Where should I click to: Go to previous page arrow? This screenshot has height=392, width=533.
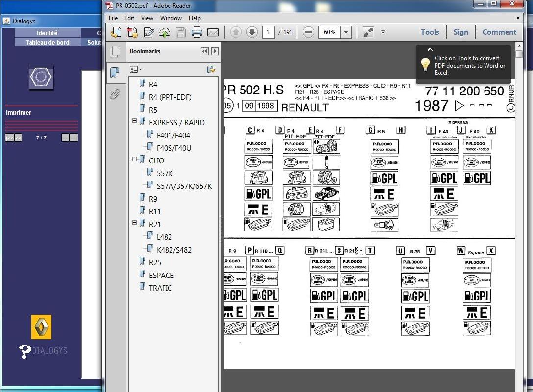point(236,32)
